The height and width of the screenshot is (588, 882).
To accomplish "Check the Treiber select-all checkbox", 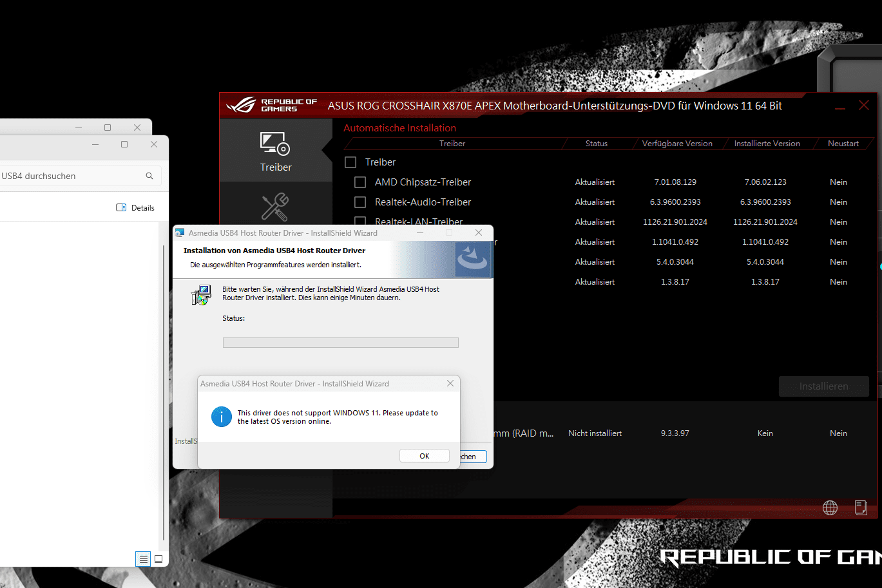I will click(350, 162).
